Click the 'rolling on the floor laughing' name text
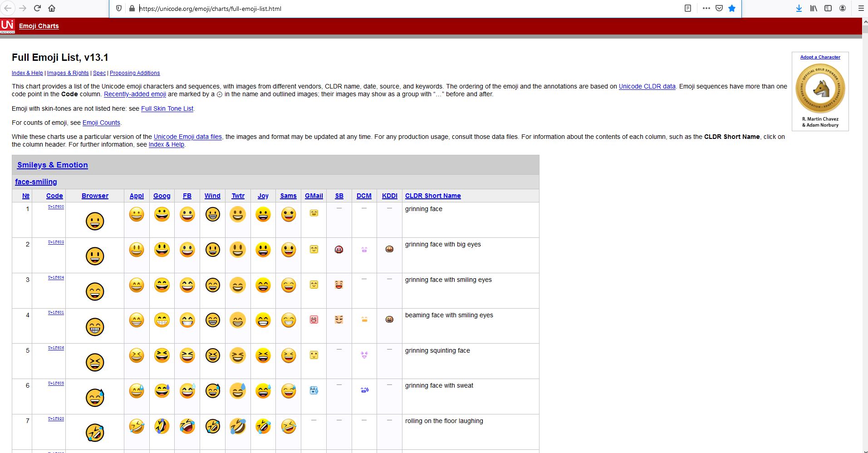This screenshot has height=453, width=868. point(444,421)
